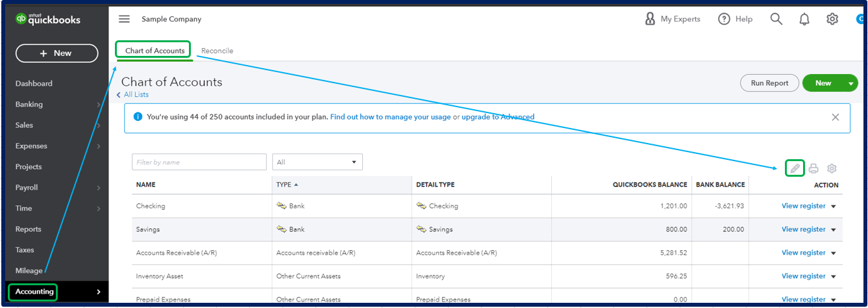Open View register for Savings account
Screen dimensions: 868x308
[x=804, y=229]
